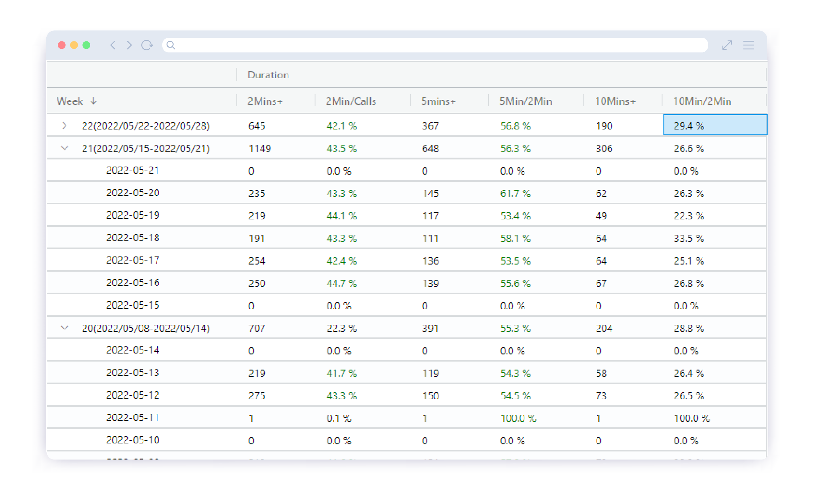Viewport: 813px width, 504px height.
Task: Collapse week 20 row
Action: click(x=64, y=328)
